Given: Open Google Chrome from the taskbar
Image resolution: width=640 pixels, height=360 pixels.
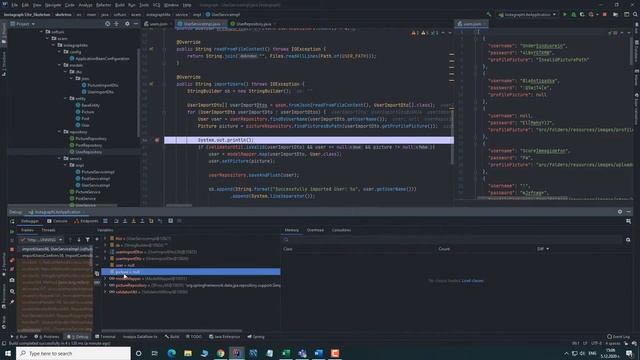Looking at the screenshot, I should [x=220, y=353].
